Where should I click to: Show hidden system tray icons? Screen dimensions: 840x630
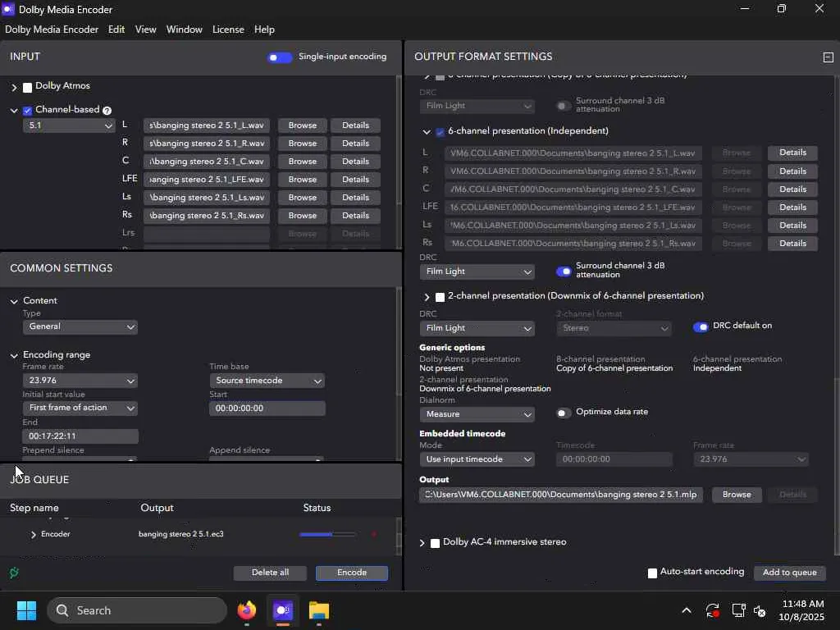(x=687, y=610)
